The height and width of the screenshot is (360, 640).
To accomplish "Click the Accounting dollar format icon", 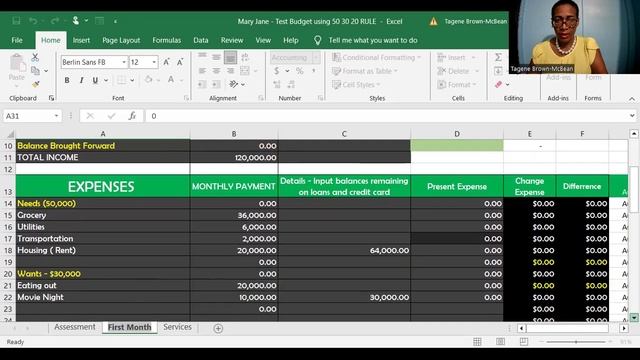I will pos(277,71).
